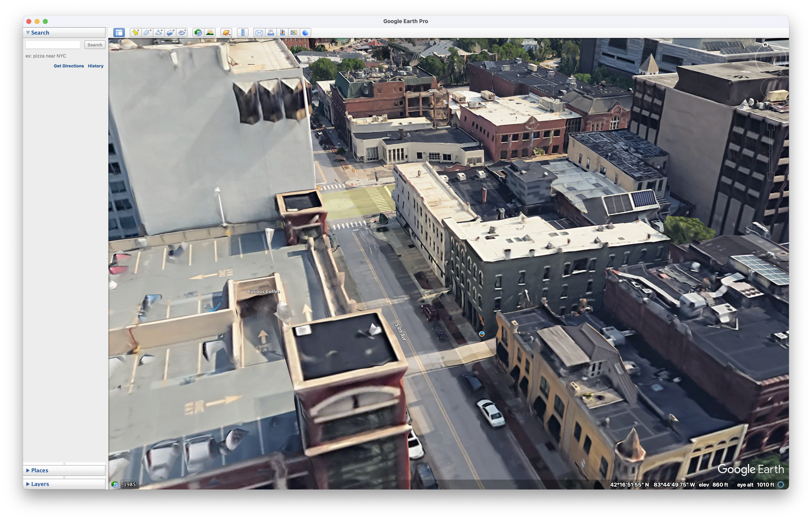Click the Search button
Image resolution: width=812 pixels, height=520 pixels.
95,45
